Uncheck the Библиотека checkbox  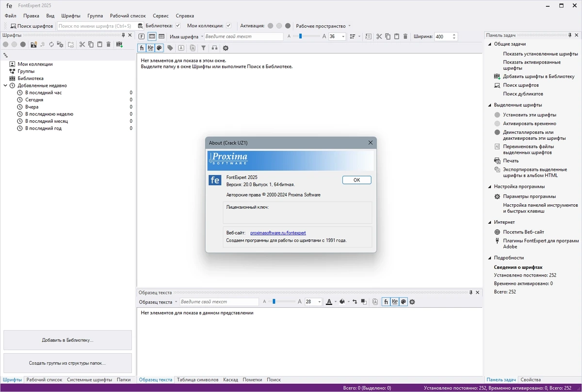(178, 26)
